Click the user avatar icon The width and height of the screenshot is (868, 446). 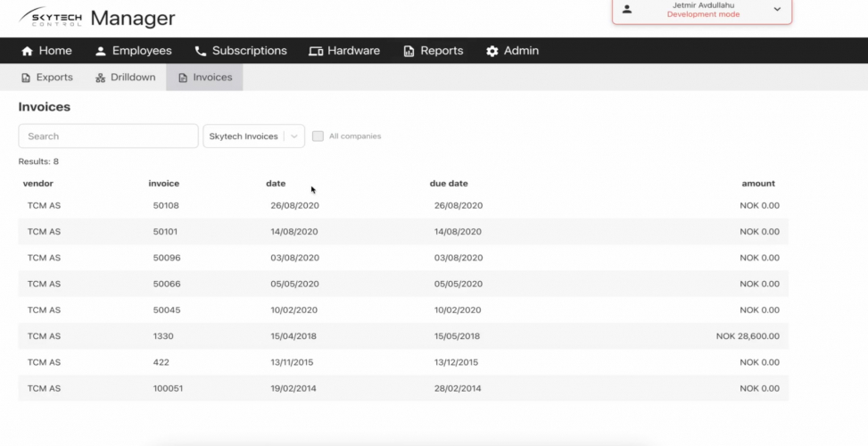[x=627, y=10]
